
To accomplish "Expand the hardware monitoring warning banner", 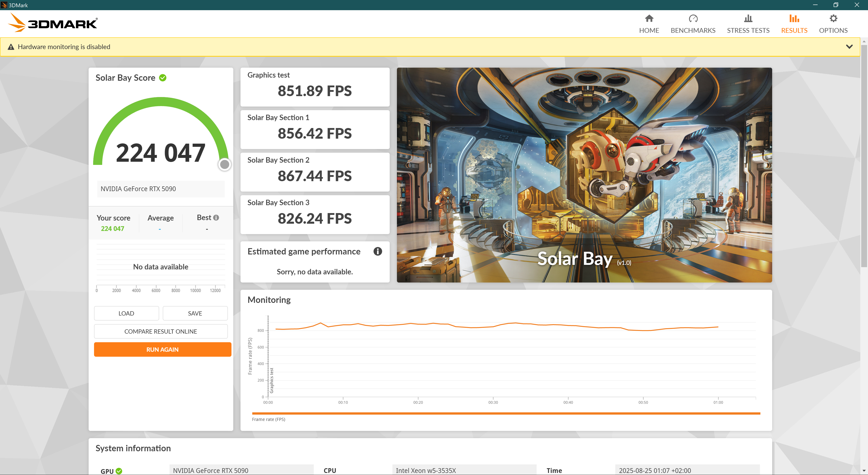I will tap(849, 47).
